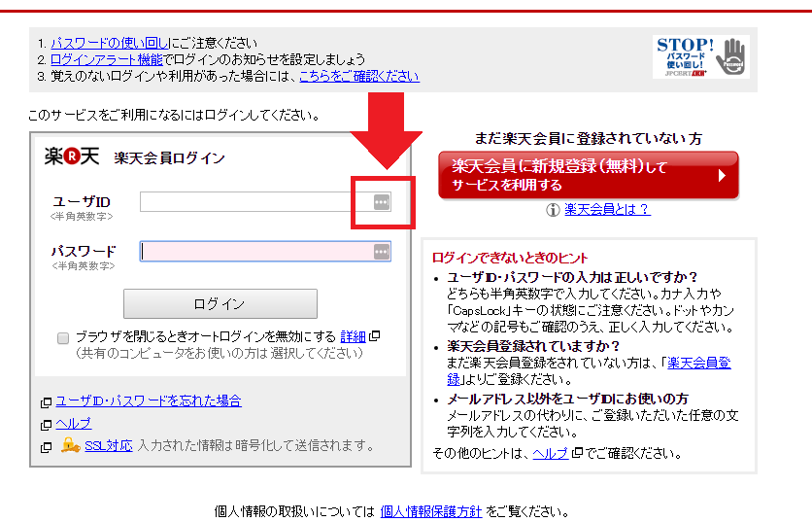812x522 pixels.
Task: Click まだ楽天会員に登録されていない方 heading
Action: 589,138
